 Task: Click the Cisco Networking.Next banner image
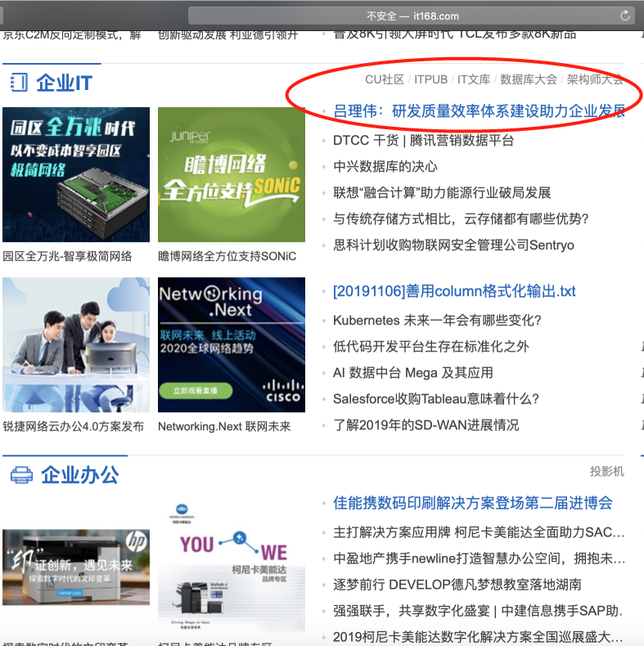tap(232, 345)
